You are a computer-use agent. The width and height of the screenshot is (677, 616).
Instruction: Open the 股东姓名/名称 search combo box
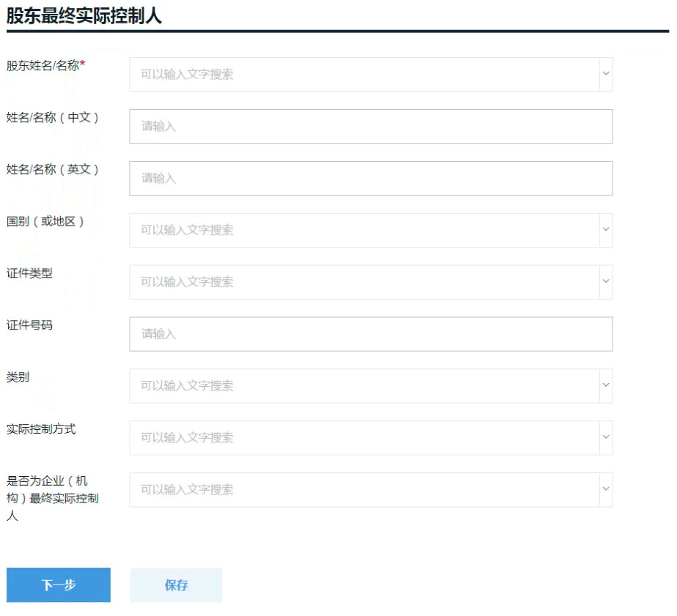click(371, 74)
